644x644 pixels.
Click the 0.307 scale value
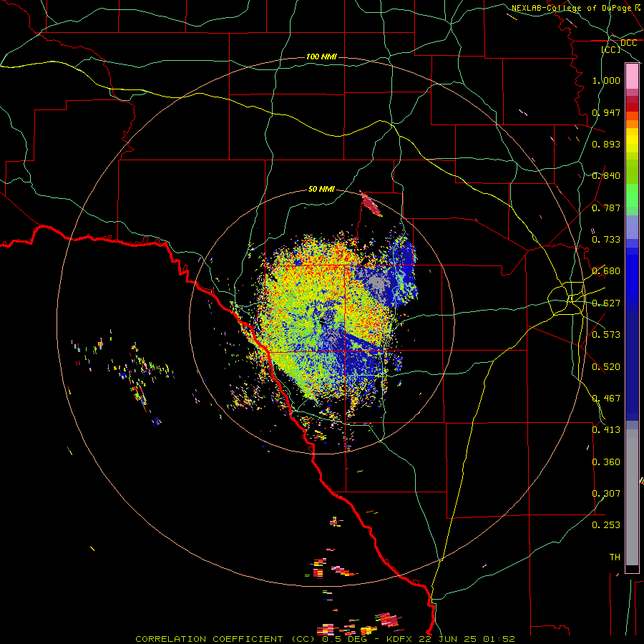606,494
